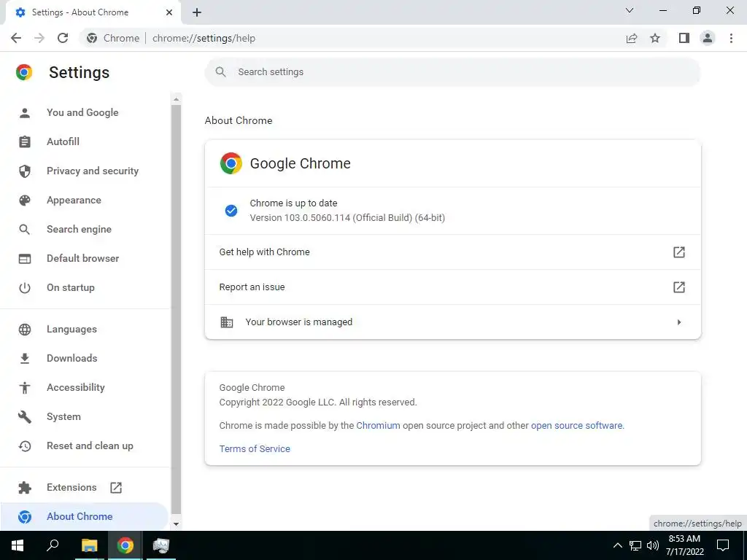Bookmark this tab with the star icon
The width and height of the screenshot is (747, 560).
tap(655, 38)
